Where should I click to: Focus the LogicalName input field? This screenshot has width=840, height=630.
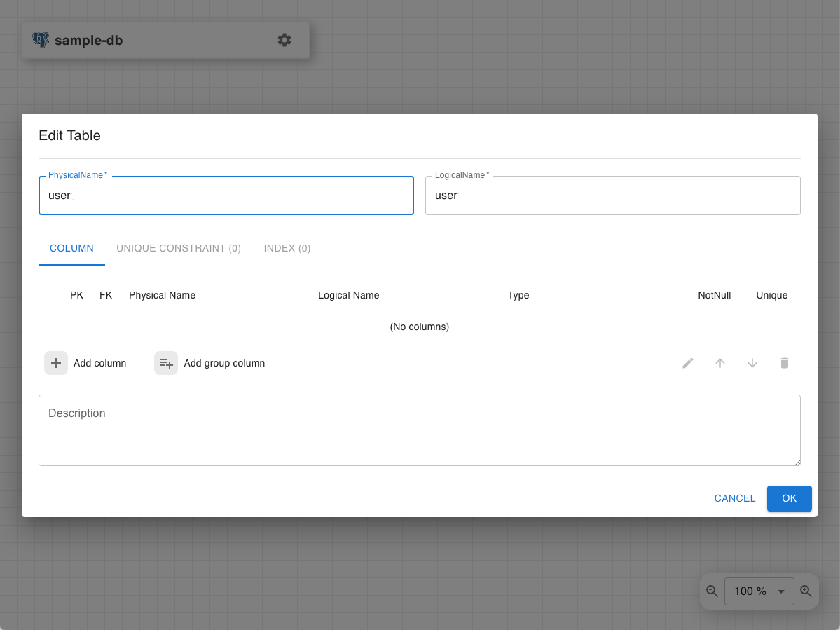click(613, 196)
